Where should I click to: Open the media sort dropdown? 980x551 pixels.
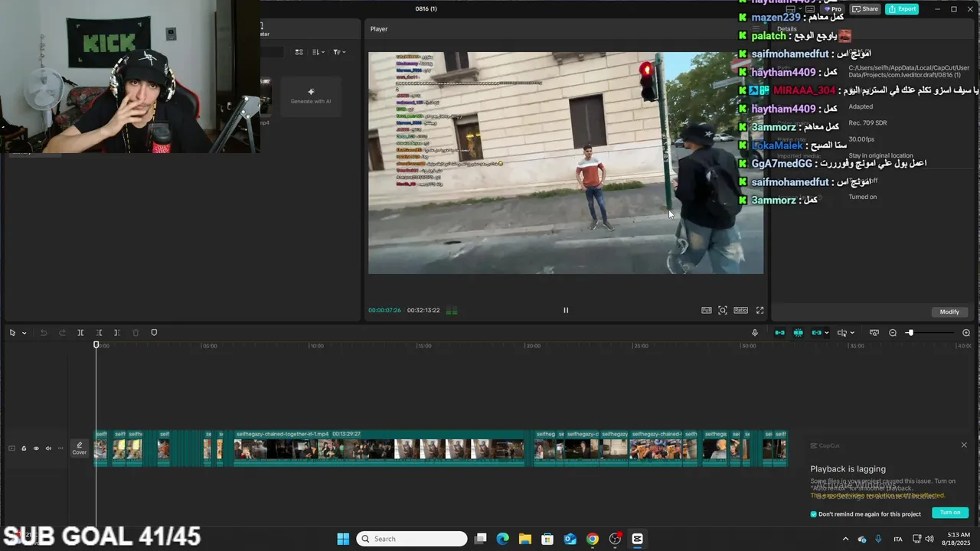pos(319,52)
